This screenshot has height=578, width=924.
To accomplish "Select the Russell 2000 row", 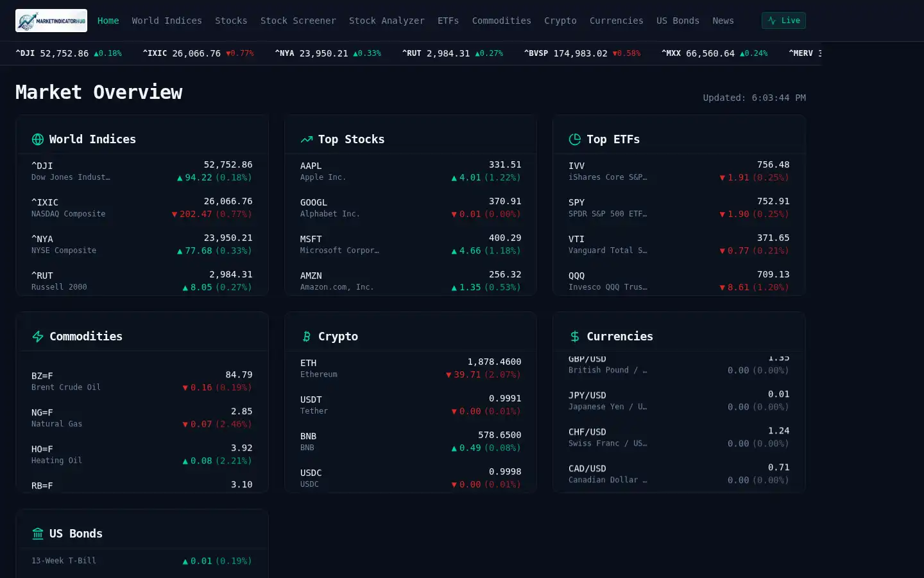I will pyautogui.click(x=142, y=281).
